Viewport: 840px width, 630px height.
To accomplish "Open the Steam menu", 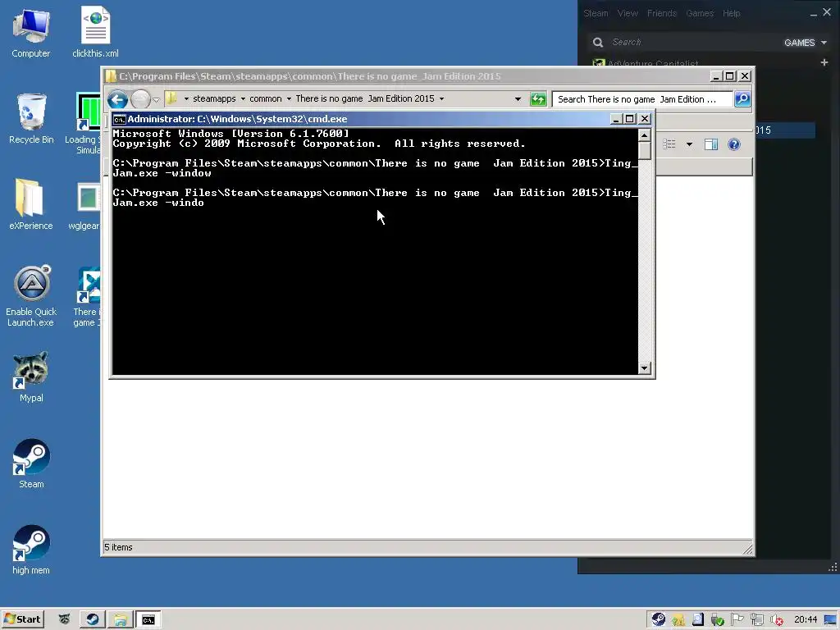I will tap(596, 13).
